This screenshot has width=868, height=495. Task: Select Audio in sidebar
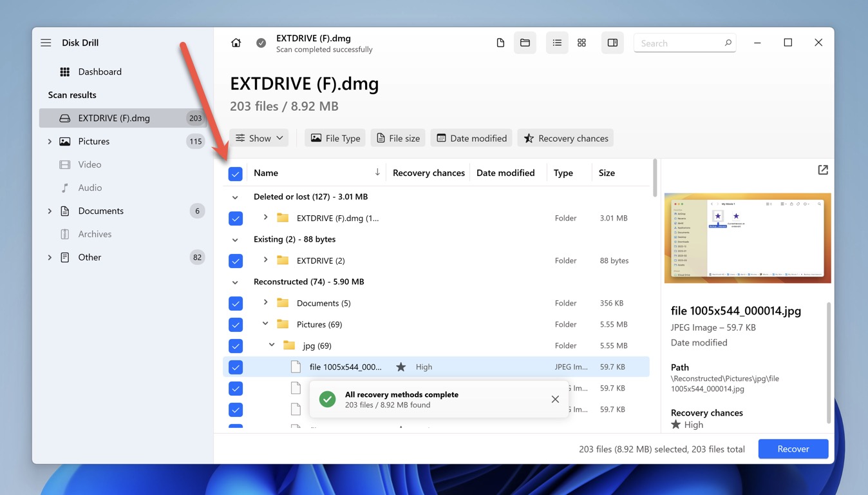pyautogui.click(x=122, y=188)
